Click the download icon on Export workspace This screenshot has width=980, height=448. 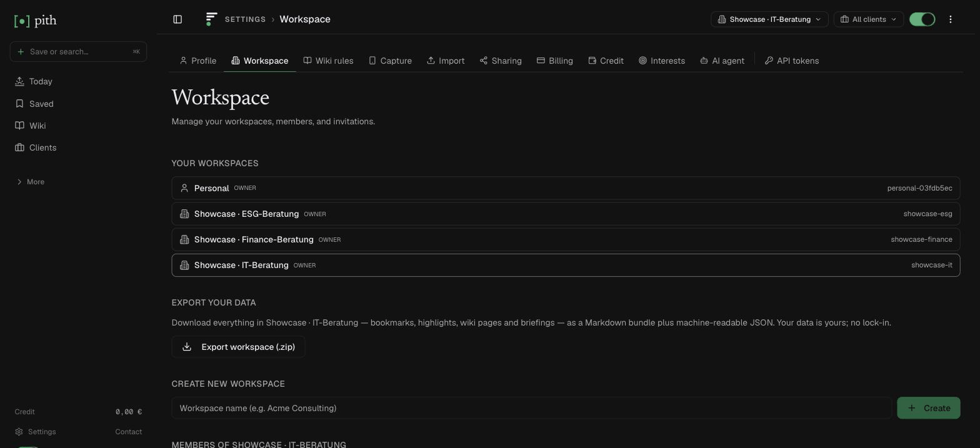187,347
